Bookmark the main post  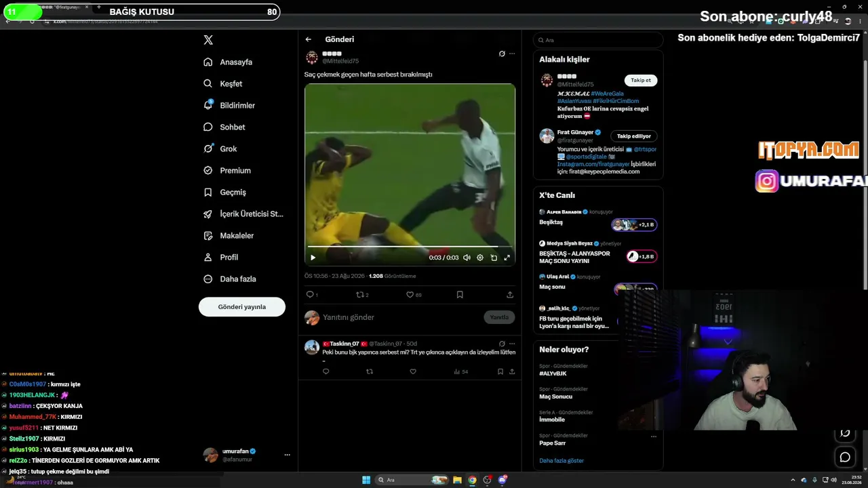460,295
